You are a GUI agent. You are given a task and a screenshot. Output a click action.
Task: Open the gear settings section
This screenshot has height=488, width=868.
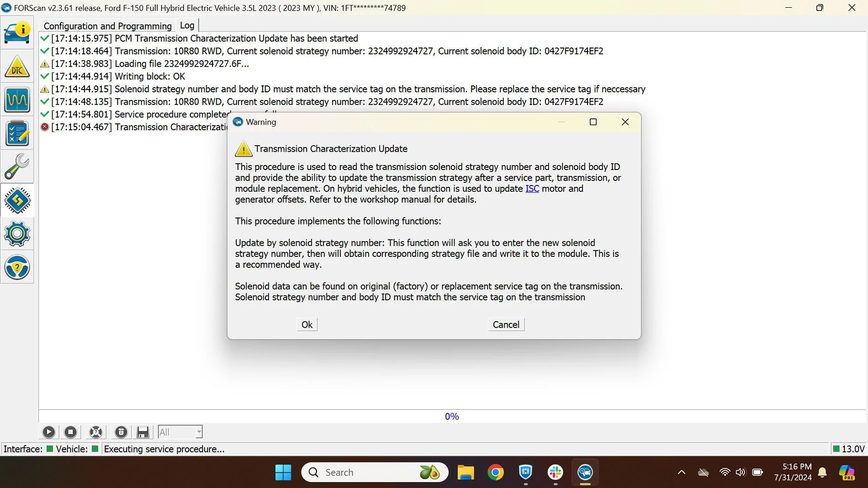tap(17, 234)
